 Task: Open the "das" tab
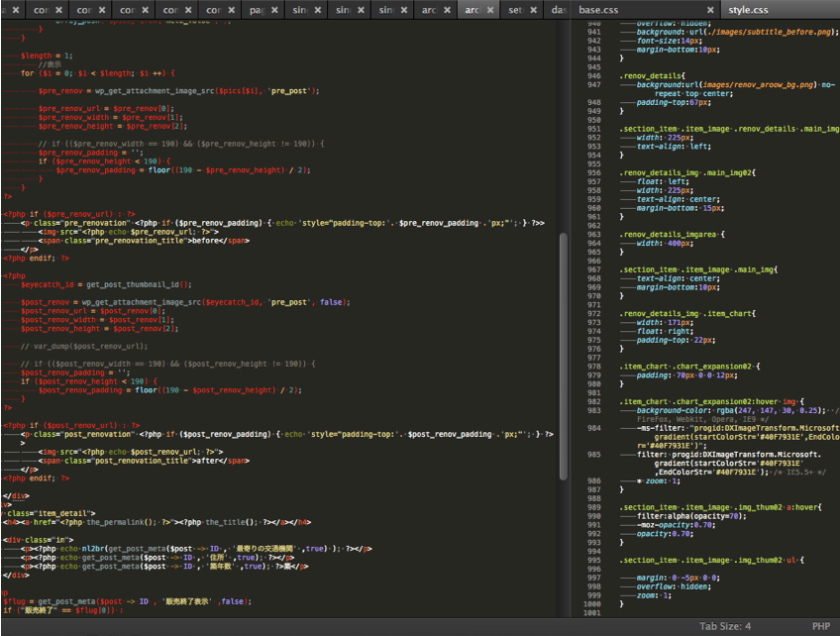tap(558, 10)
